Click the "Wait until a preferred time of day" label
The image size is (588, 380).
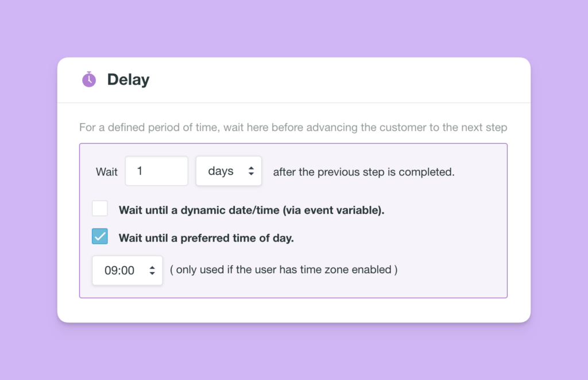coord(206,237)
